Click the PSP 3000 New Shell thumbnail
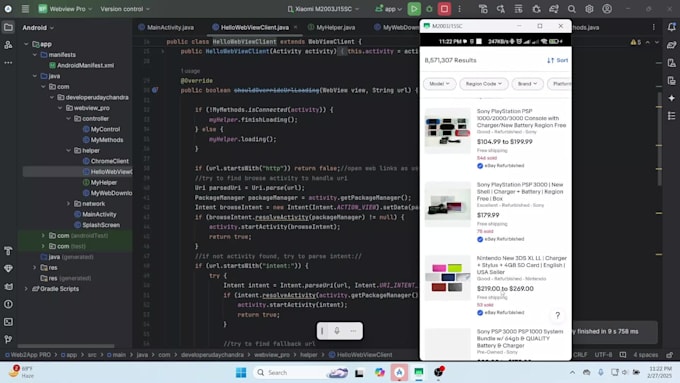This screenshot has width=680, height=383. click(448, 204)
